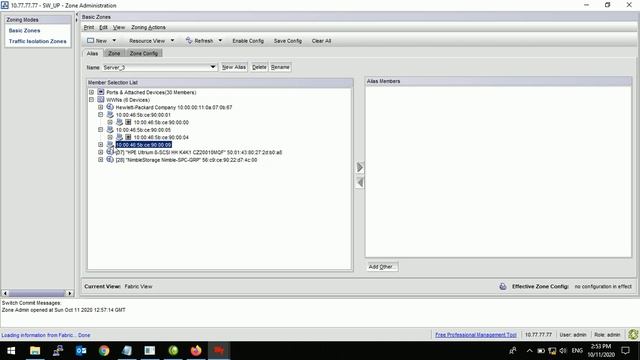This screenshot has height=360, width=640.
Task: Click left panel horizontal scrollbar thumb
Action: [37, 293]
